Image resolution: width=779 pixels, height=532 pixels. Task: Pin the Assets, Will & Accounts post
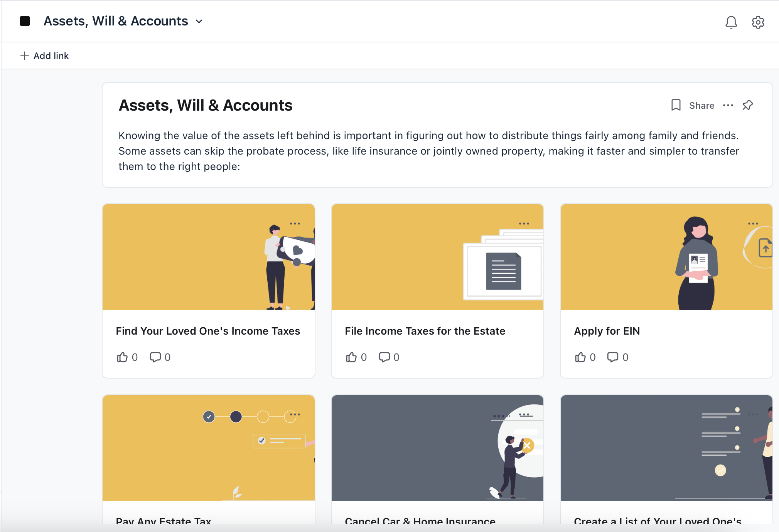pyautogui.click(x=747, y=105)
